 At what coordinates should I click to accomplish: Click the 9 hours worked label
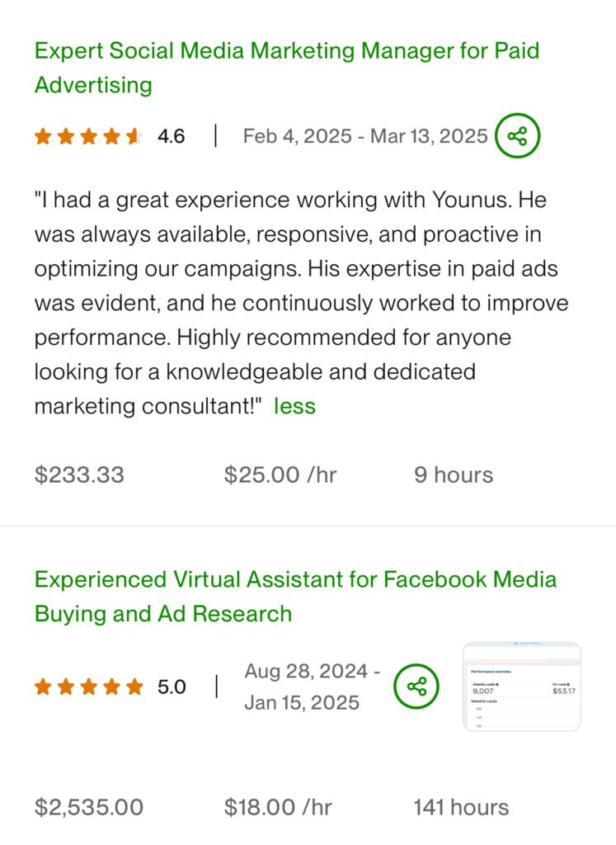[x=454, y=474]
